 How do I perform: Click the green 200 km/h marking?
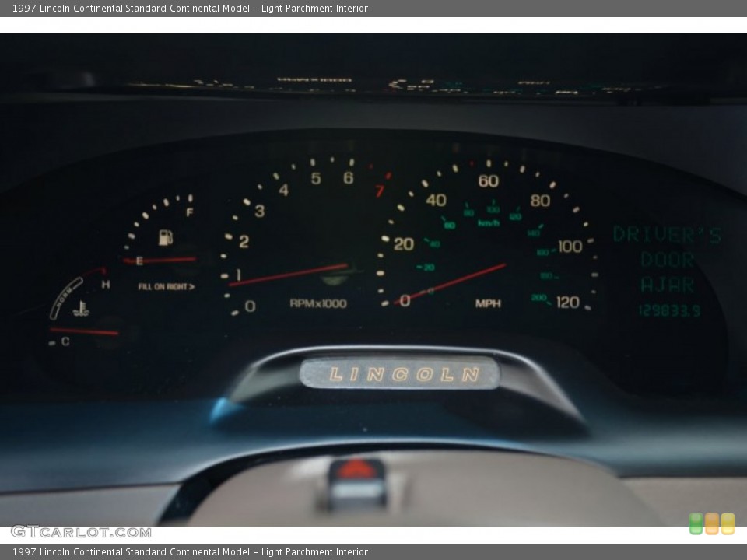538,298
